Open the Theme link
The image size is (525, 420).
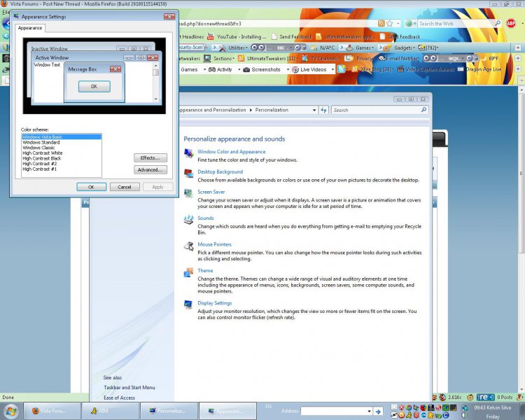click(205, 271)
